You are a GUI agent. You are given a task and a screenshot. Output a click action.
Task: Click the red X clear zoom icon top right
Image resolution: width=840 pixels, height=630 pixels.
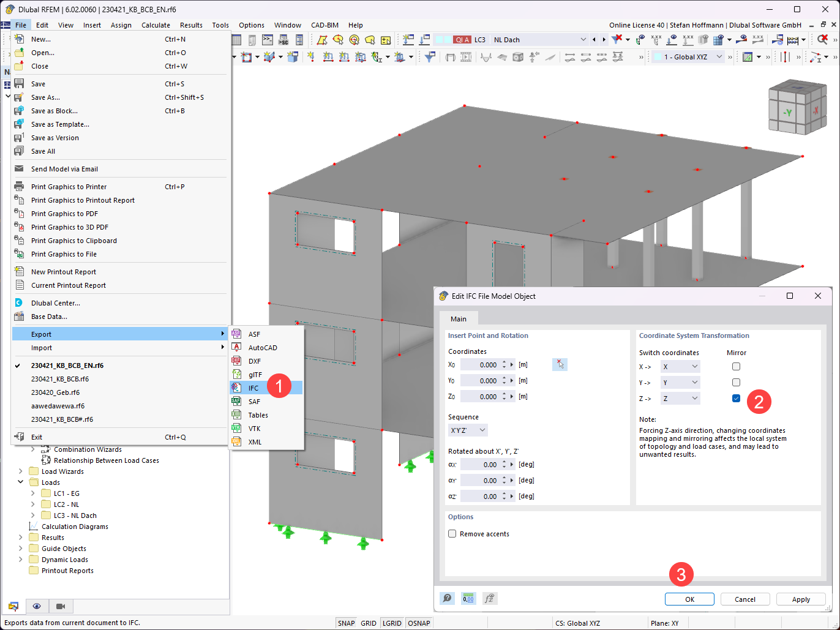(822, 39)
